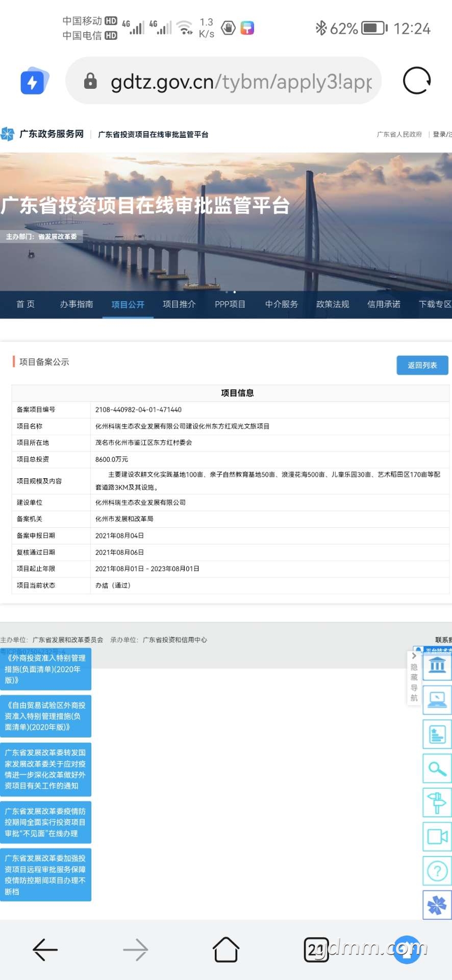Open the 信用承诺 navigation tab
452x980 pixels.
[x=384, y=304]
